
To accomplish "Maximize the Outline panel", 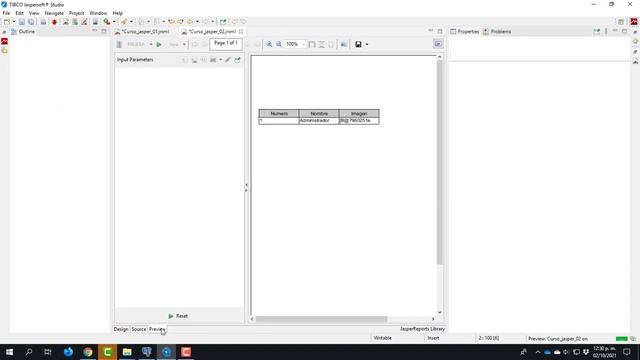I will tap(104, 31).
